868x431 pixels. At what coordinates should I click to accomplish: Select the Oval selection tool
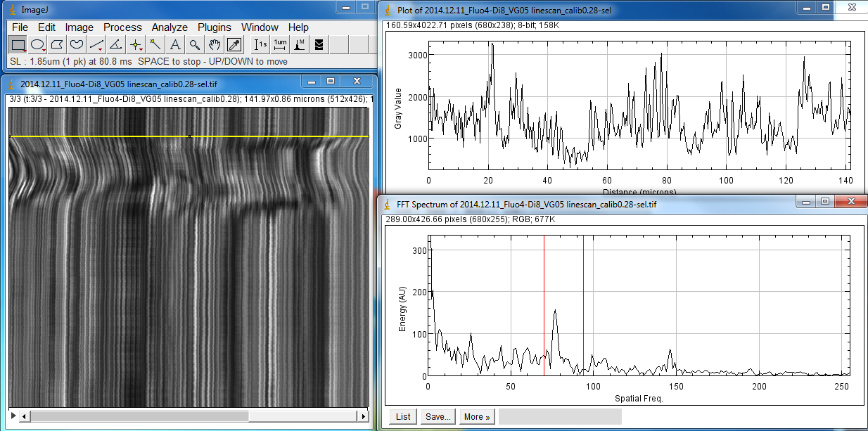[x=39, y=44]
